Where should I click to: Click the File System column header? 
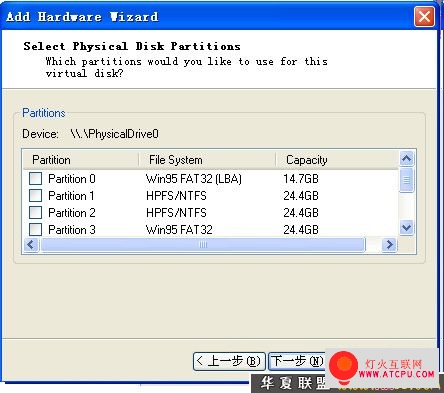pyautogui.click(x=207, y=160)
